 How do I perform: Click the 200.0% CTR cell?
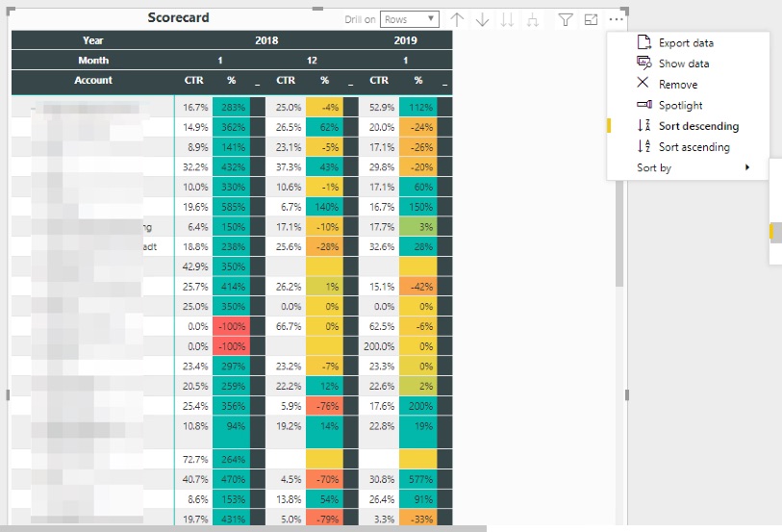pyautogui.click(x=379, y=346)
